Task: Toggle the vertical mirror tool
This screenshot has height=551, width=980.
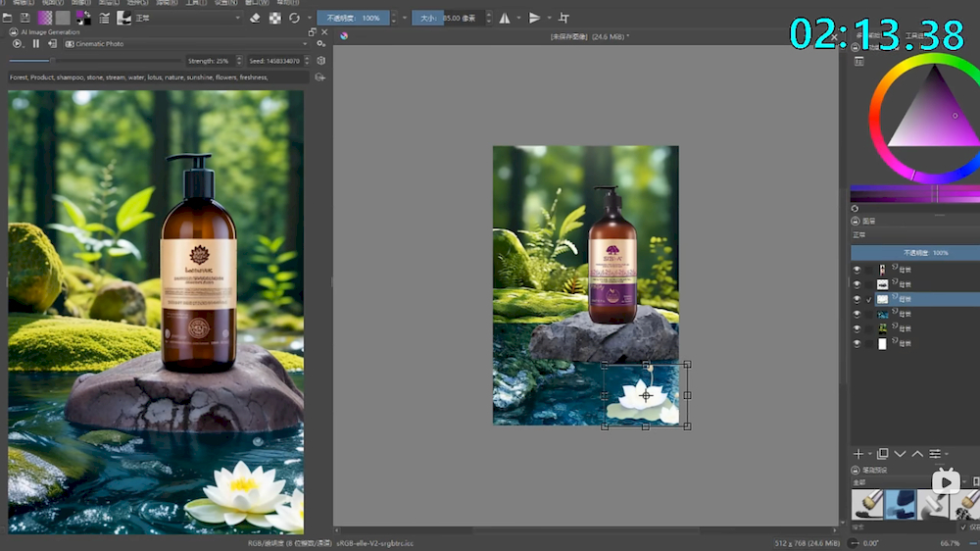Action: click(x=534, y=18)
